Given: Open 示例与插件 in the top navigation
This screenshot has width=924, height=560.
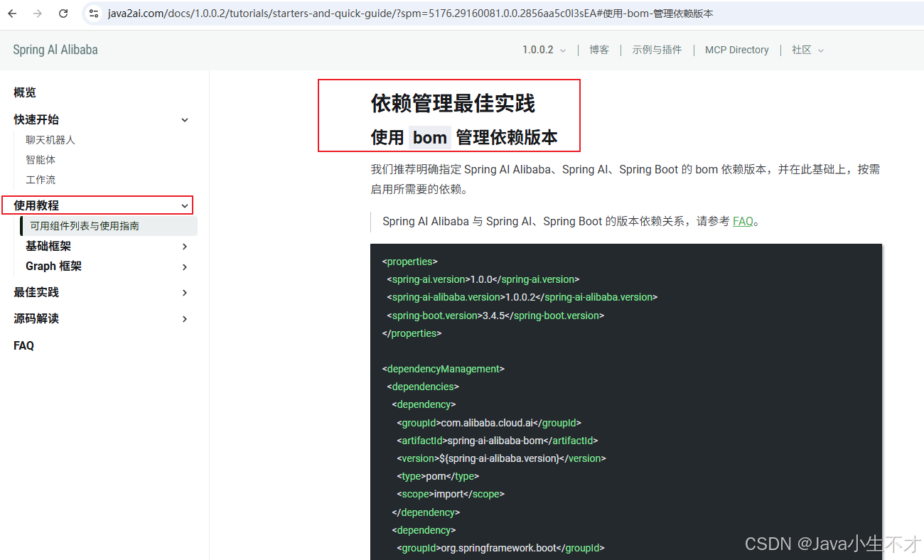Looking at the screenshot, I should [657, 50].
